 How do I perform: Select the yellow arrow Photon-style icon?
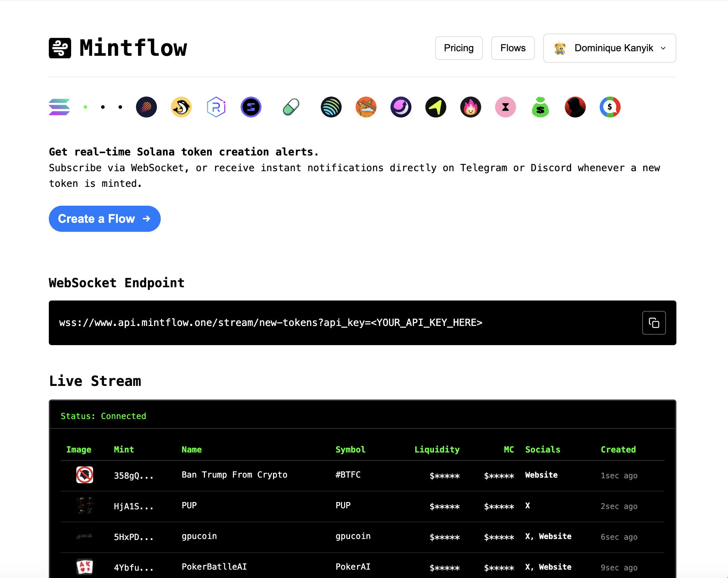pos(435,107)
